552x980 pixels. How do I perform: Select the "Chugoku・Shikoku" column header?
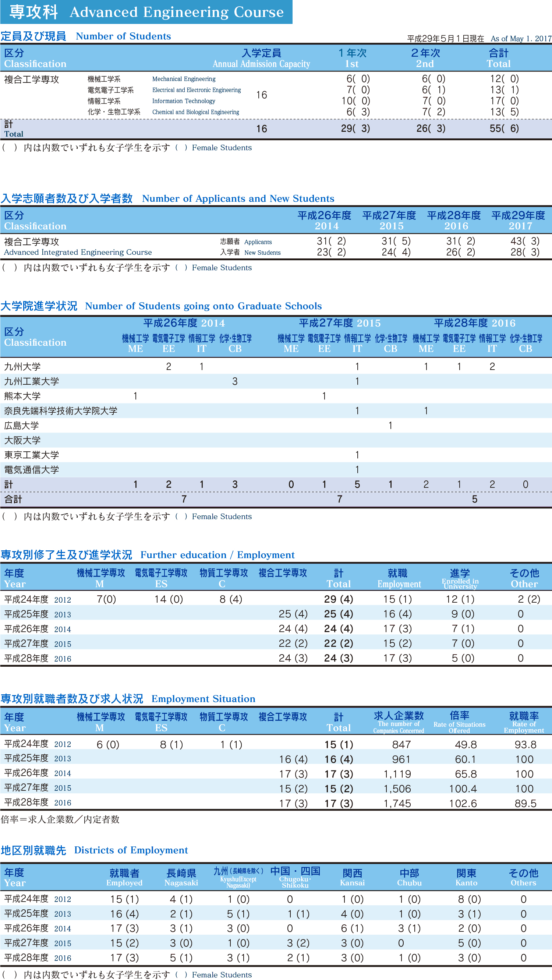point(295,878)
